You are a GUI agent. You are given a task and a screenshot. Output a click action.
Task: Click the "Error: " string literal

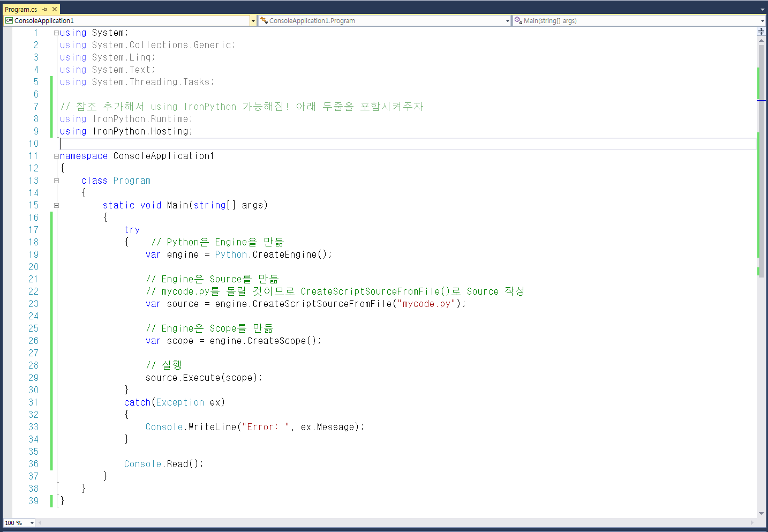click(x=266, y=427)
